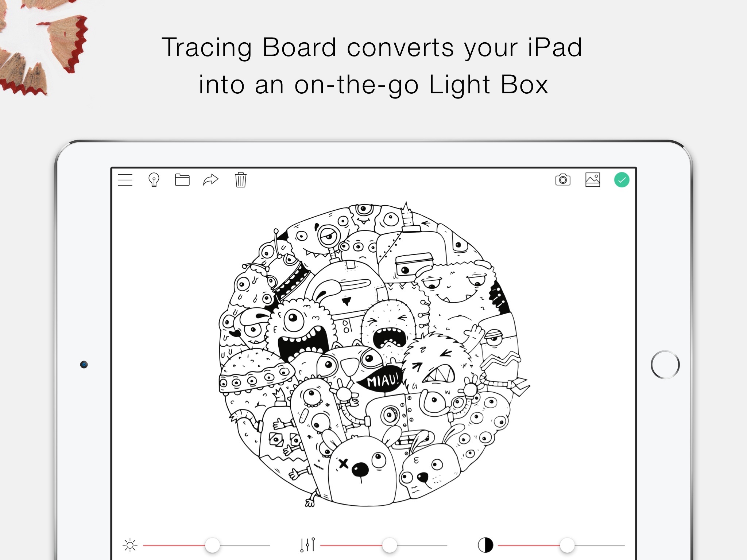The width and height of the screenshot is (747, 560).
Task: Open camera to capture new image
Action: point(562,179)
